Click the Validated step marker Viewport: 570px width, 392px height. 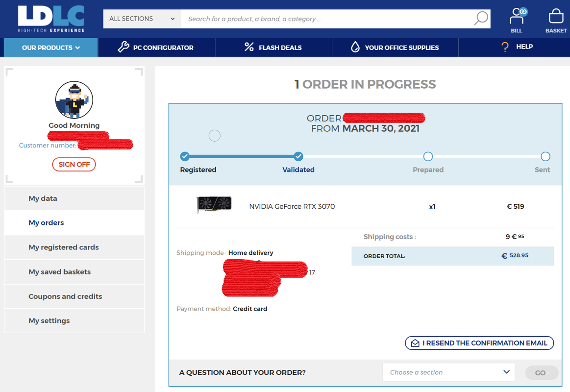298,156
